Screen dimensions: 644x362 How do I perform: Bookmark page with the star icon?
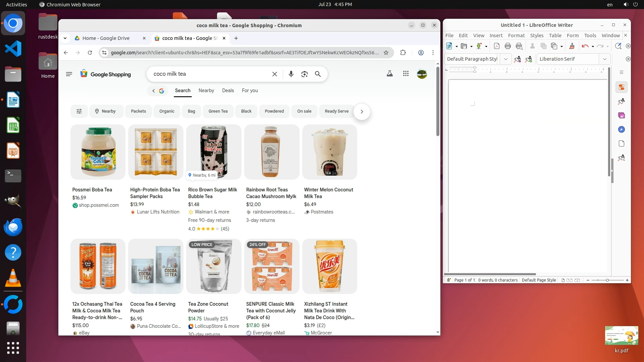386,53
